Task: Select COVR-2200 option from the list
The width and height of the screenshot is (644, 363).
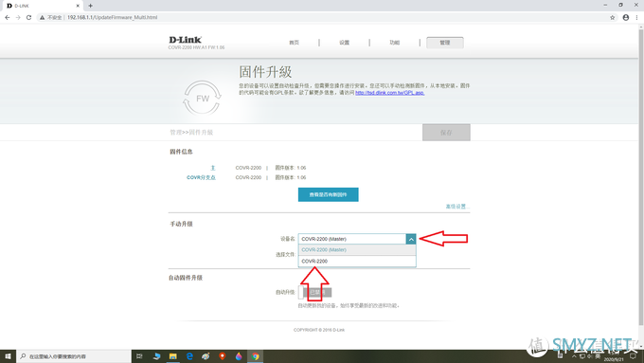Action: (357, 261)
